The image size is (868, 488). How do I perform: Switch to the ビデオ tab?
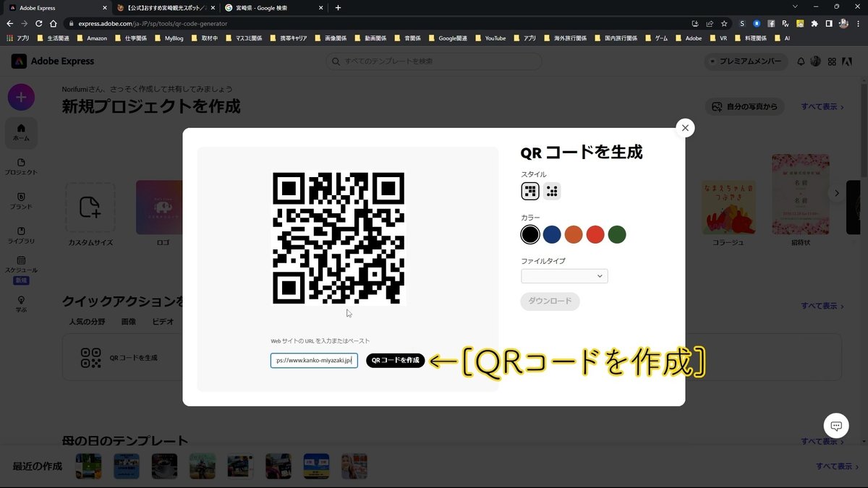pyautogui.click(x=163, y=322)
